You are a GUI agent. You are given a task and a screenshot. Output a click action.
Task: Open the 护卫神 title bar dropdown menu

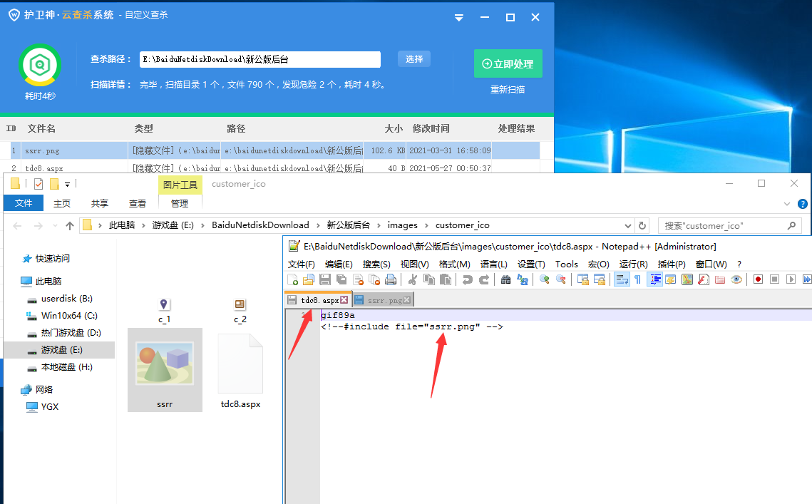coord(459,17)
